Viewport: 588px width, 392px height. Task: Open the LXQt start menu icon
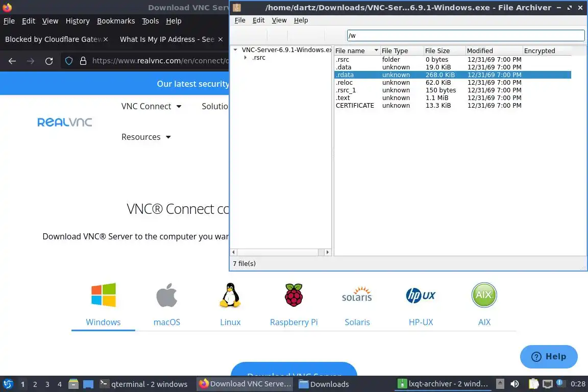tap(8, 384)
